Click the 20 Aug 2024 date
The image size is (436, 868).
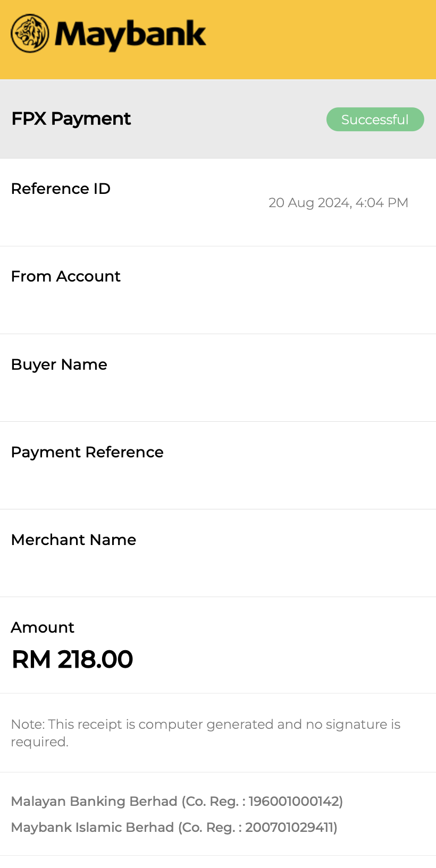click(309, 203)
